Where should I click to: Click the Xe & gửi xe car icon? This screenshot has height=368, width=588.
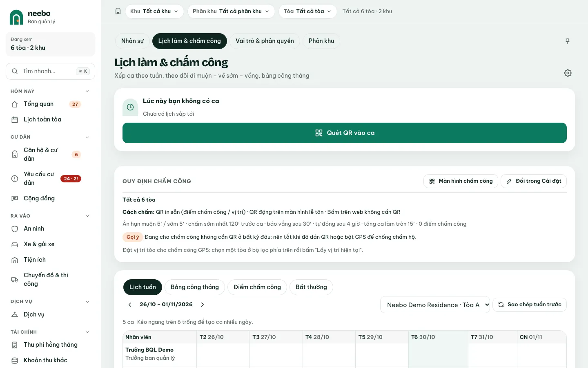(x=15, y=245)
